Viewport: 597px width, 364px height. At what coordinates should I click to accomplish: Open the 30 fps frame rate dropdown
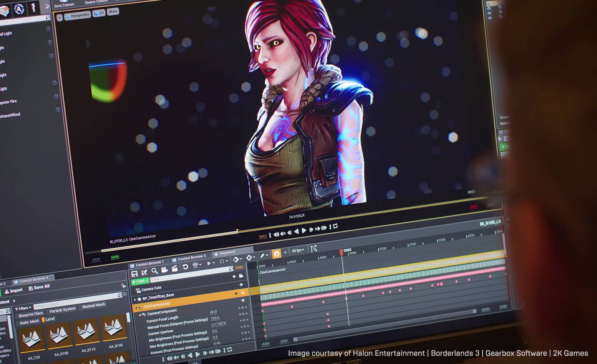coord(298,250)
